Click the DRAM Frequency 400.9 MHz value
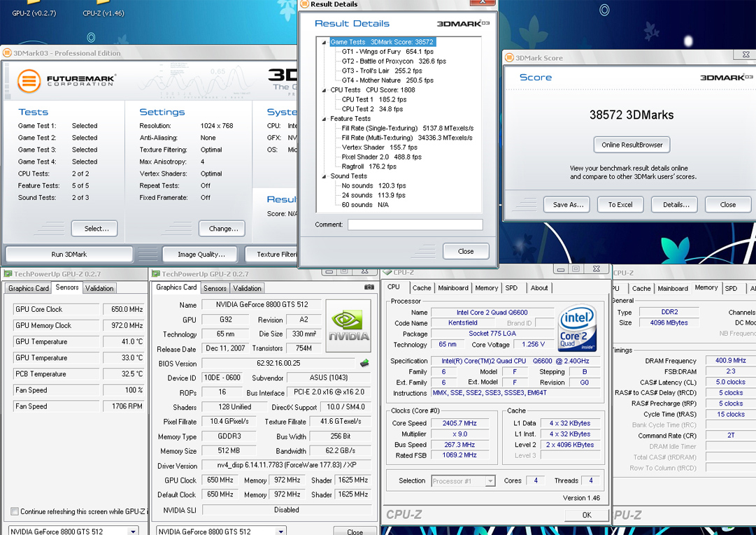Viewport: 756px width, 535px height. [730, 361]
